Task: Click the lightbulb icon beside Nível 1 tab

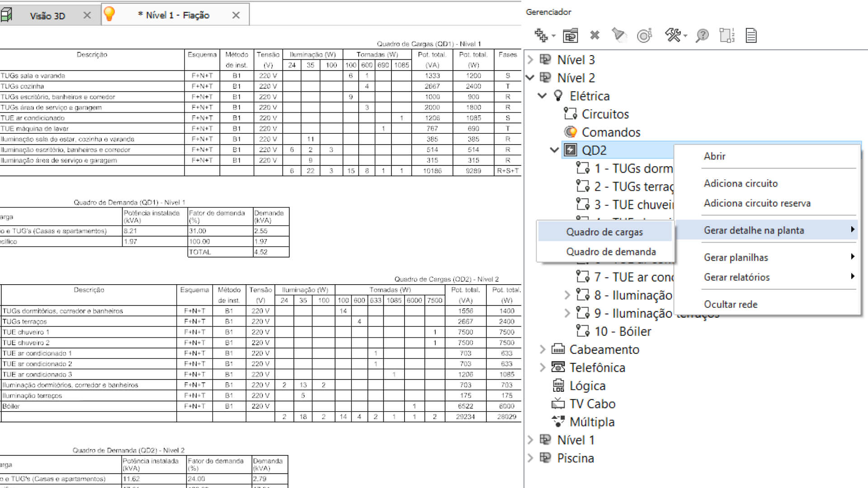Action: tap(109, 14)
